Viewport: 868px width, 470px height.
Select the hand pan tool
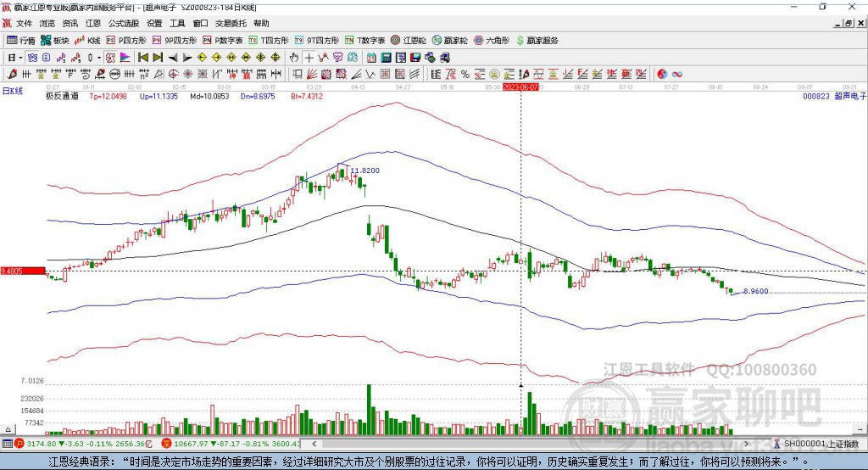click(x=294, y=58)
